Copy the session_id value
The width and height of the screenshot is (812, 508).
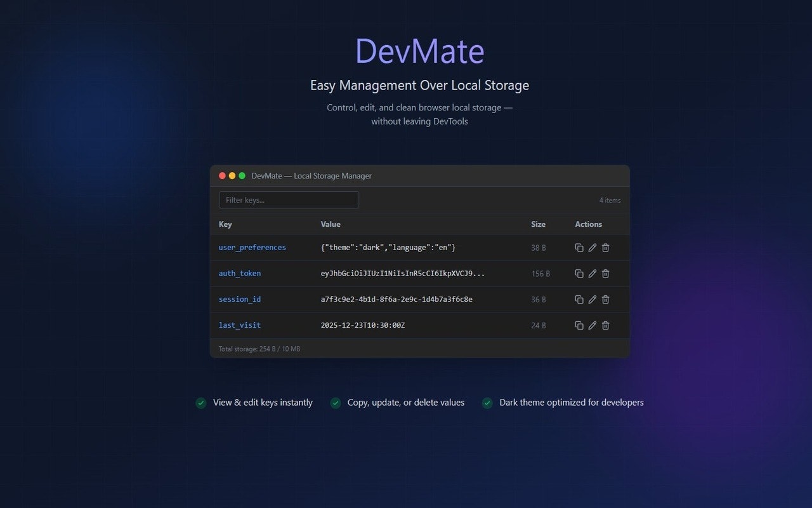[x=579, y=299]
